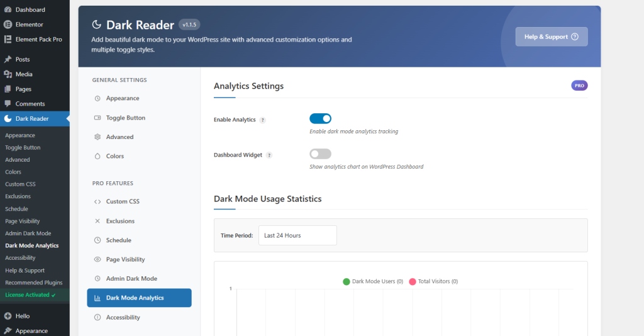The height and width of the screenshot is (336, 644).
Task: Open Accessibility submenu link in sidebar
Action: click(20, 258)
